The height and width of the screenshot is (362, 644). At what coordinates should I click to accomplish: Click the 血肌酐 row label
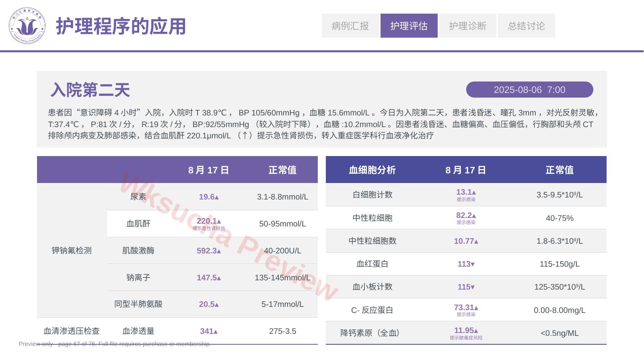(138, 224)
